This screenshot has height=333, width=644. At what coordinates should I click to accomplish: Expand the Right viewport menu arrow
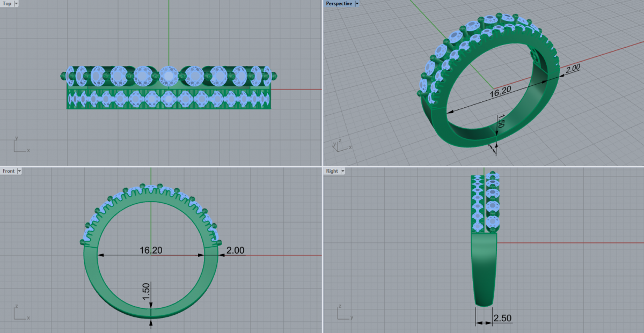click(x=342, y=171)
